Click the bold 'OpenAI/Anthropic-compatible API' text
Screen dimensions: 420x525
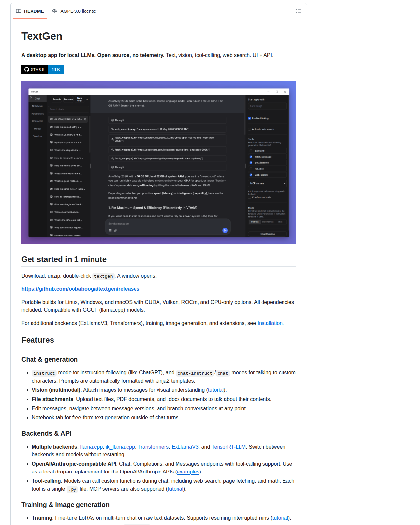pyautogui.click(x=74, y=464)
